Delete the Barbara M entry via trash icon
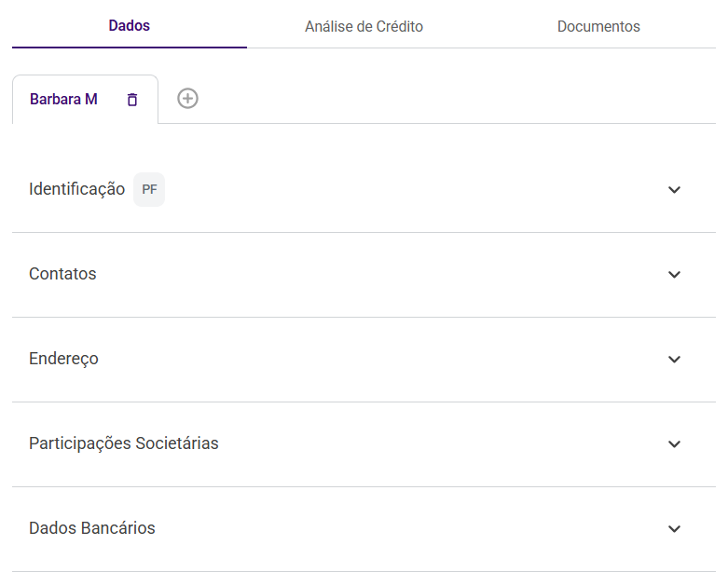728x586 pixels. click(132, 100)
